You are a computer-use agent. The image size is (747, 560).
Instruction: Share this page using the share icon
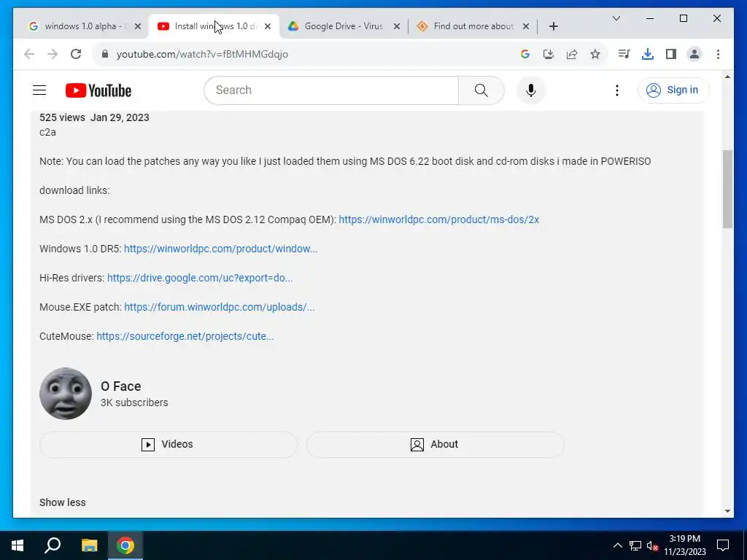coord(572,54)
